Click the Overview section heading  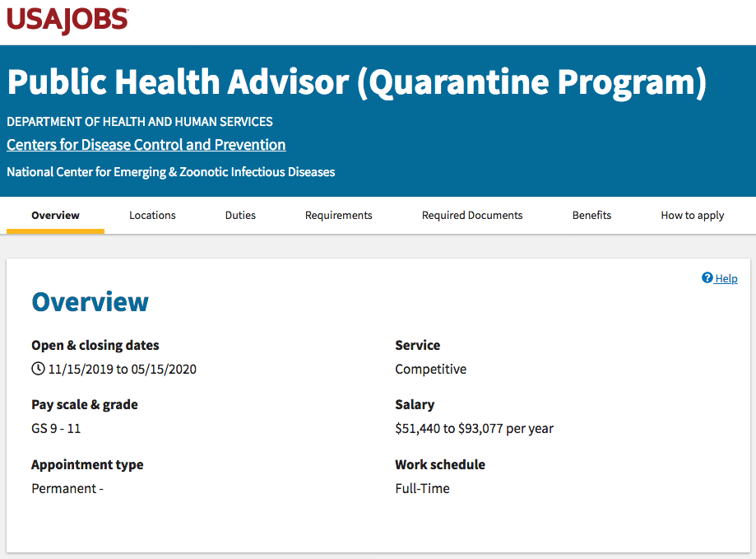(90, 302)
